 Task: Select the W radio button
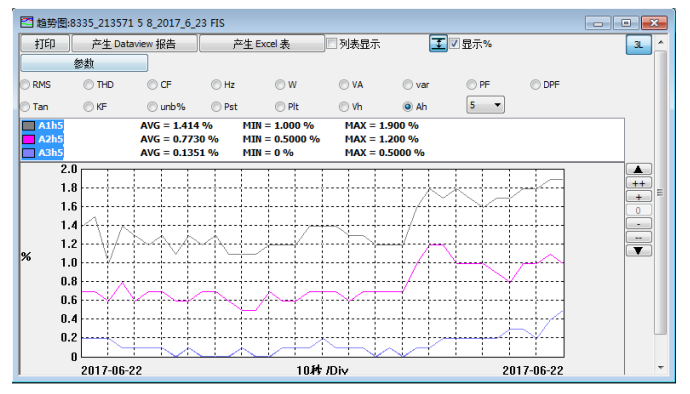pos(280,85)
